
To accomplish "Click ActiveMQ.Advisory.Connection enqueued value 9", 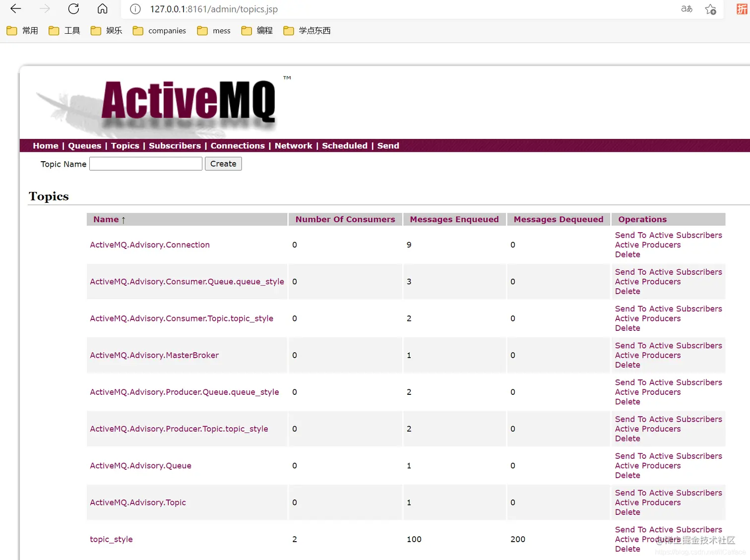I will [409, 245].
